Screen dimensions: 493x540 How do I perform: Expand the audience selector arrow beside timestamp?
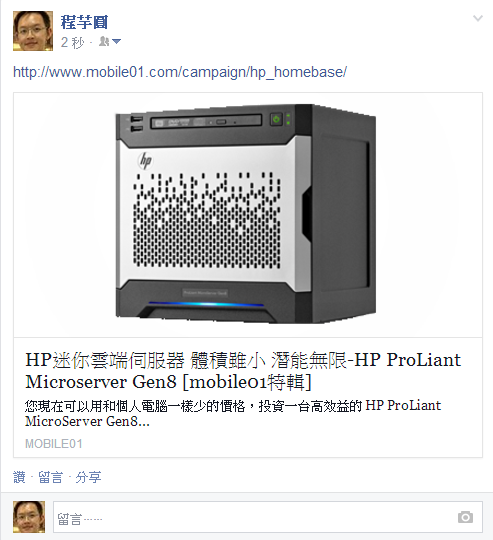(x=116, y=42)
